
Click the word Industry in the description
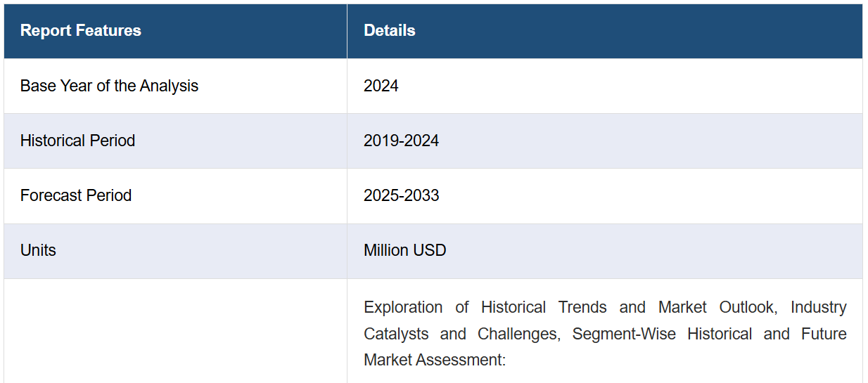click(819, 308)
